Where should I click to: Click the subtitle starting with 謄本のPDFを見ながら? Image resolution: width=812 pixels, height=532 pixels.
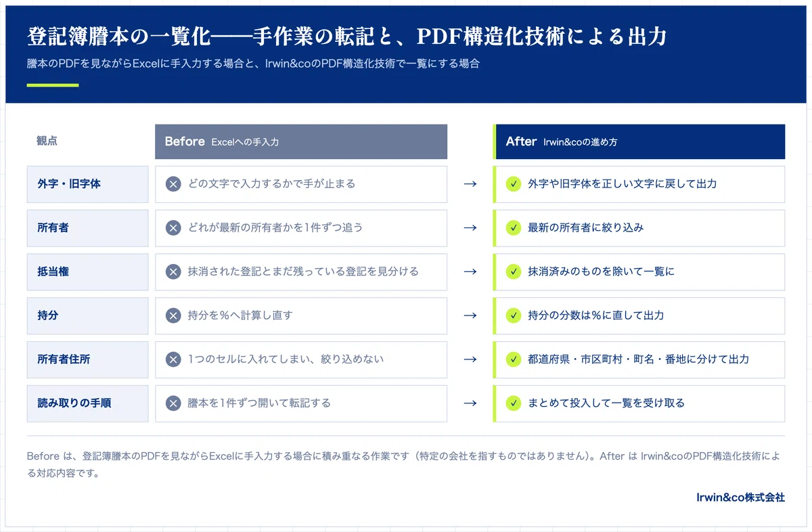click(x=254, y=64)
